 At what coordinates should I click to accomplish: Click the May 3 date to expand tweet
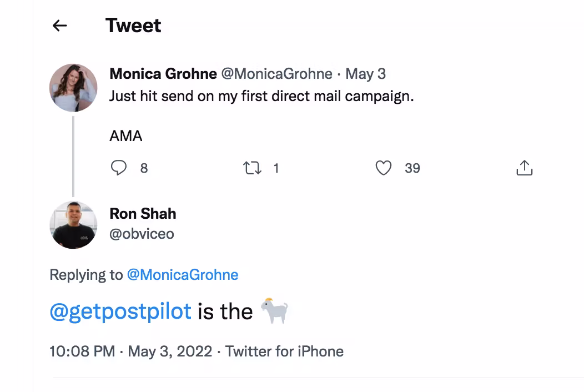(365, 73)
